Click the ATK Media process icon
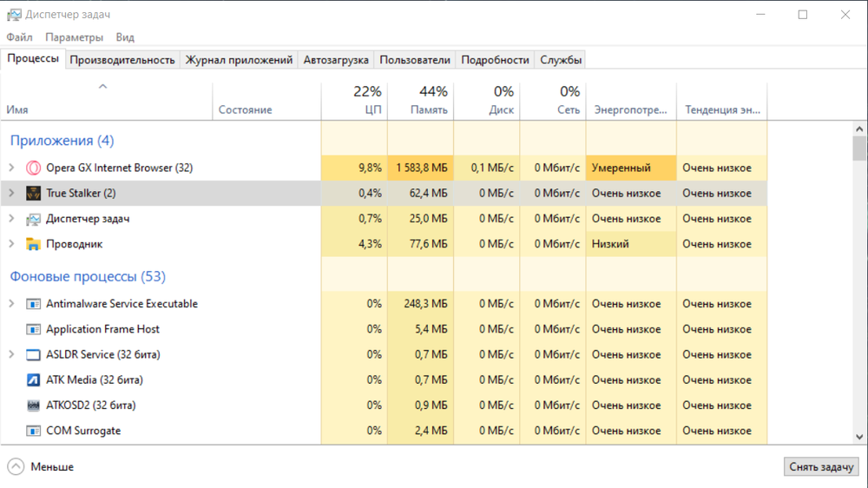The width and height of the screenshot is (868, 488). point(33,379)
